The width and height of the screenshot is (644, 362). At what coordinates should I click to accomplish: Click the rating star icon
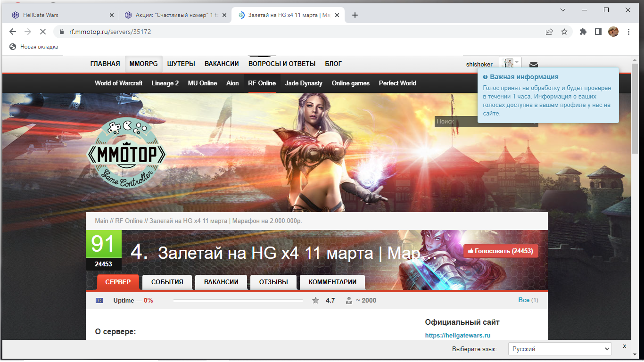click(x=315, y=300)
